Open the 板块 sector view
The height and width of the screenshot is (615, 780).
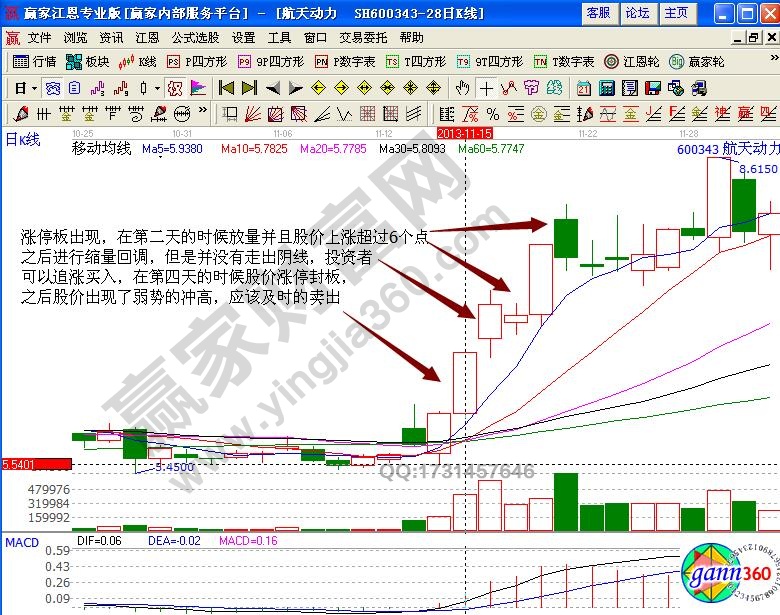tap(89, 61)
